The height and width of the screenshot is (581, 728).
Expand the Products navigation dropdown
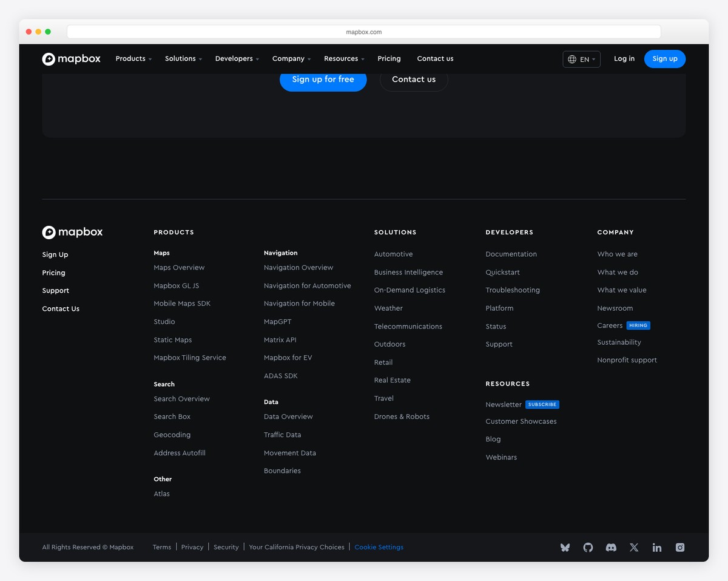(133, 58)
